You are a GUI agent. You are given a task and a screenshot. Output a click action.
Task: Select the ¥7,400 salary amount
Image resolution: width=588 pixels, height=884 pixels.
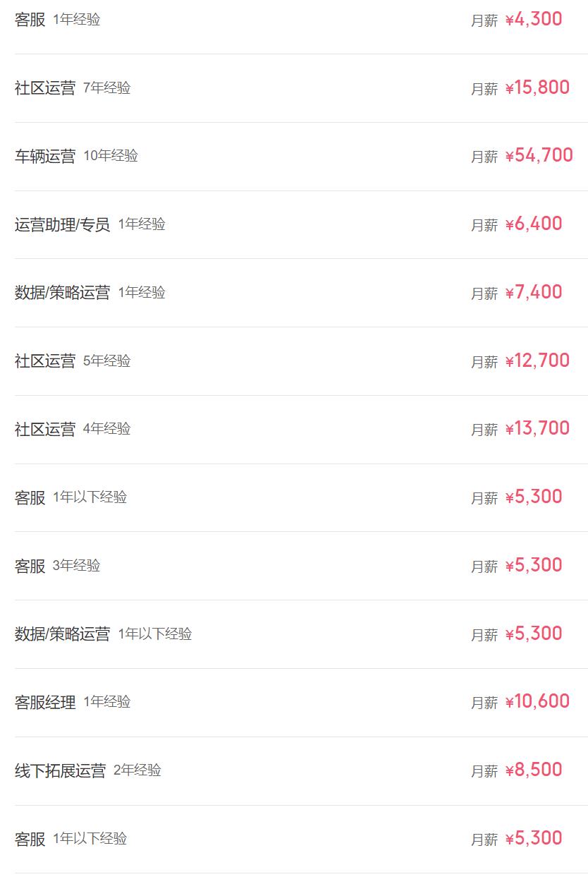534,293
